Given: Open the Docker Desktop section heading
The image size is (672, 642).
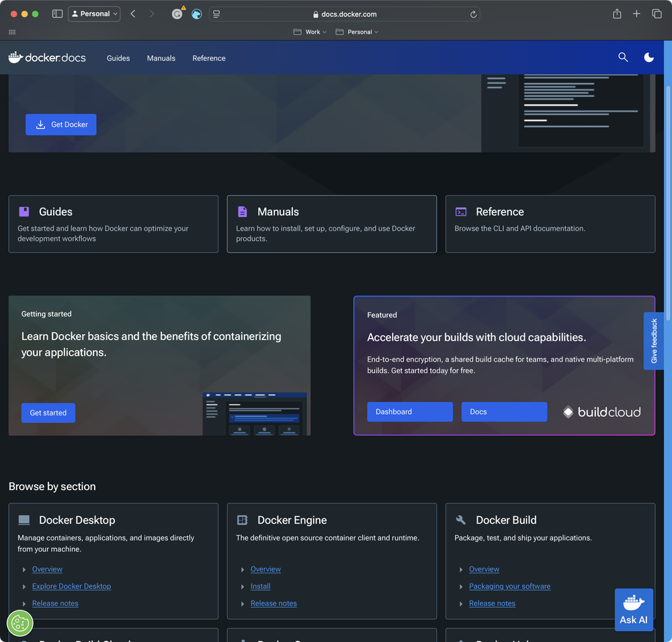Looking at the screenshot, I should (x=77, y=520).
